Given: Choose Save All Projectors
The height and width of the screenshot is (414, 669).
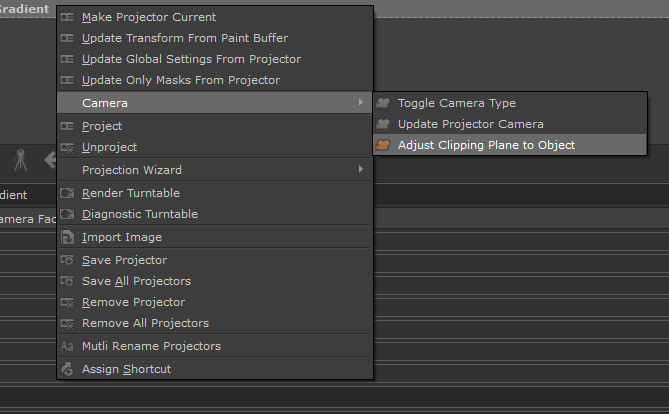Looking at the screenshot, I should tap(136, 281).
